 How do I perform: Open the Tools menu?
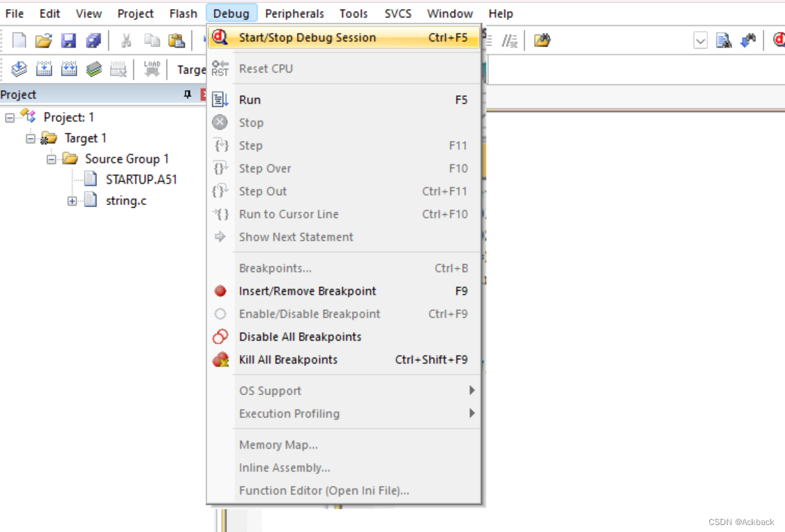[x=353, y=14]
